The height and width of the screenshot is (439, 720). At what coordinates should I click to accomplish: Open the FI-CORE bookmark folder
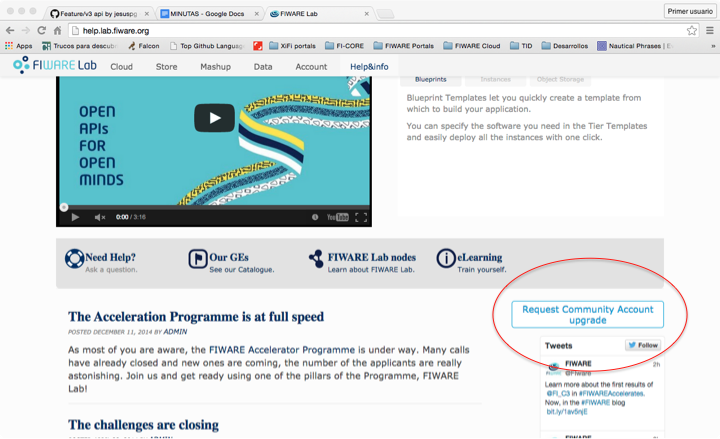click(x=344, y=46)
